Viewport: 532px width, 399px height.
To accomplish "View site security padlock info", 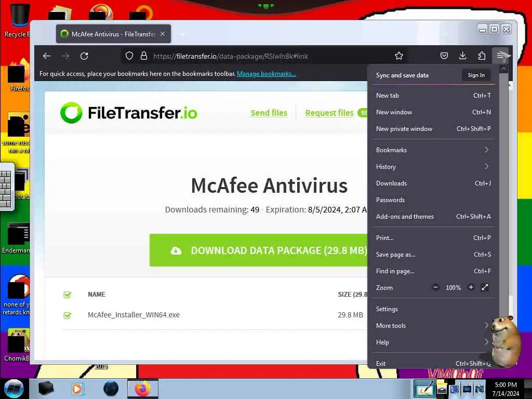I will (x=144, y=56).
